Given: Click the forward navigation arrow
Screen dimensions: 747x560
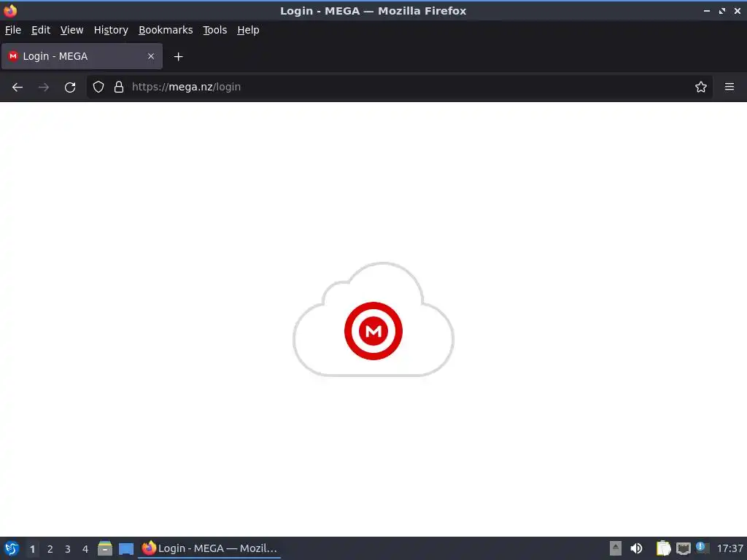Looking at the screenshot, I should (44, 87).
